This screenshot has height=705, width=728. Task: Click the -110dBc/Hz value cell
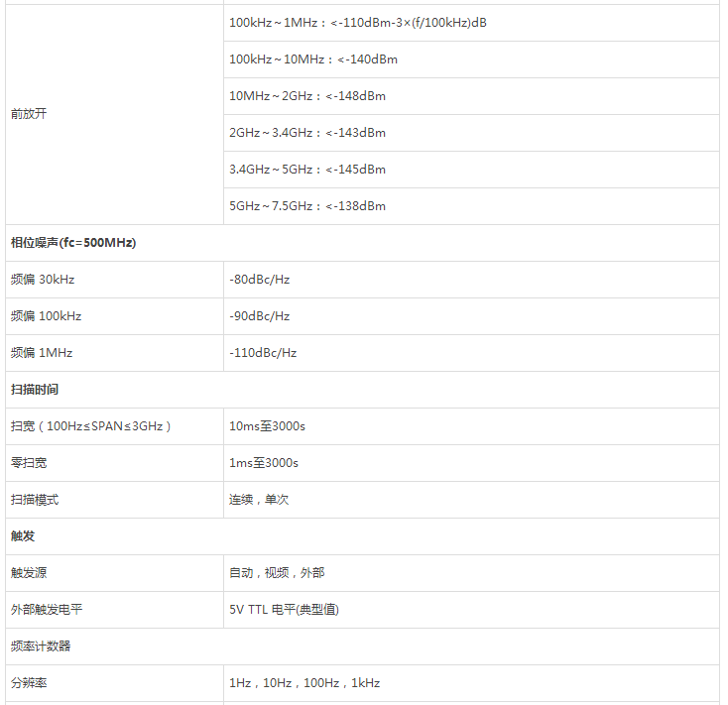263,353
